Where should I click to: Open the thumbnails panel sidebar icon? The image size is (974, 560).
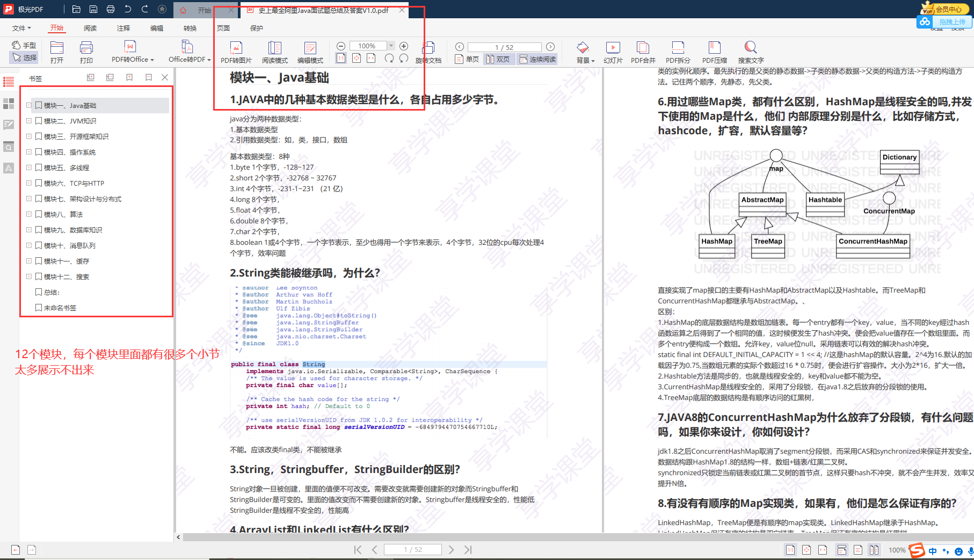(x=9, y=104)
